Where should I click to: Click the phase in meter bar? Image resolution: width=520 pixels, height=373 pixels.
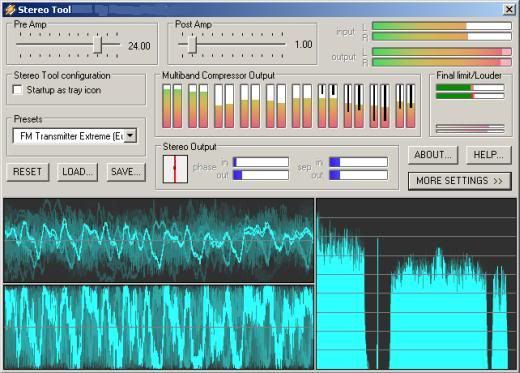tap(261, 162)
